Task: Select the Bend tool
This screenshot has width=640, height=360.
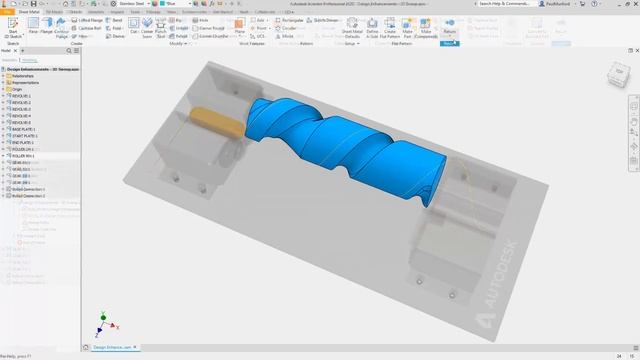Action: click(x=114, y=20)
